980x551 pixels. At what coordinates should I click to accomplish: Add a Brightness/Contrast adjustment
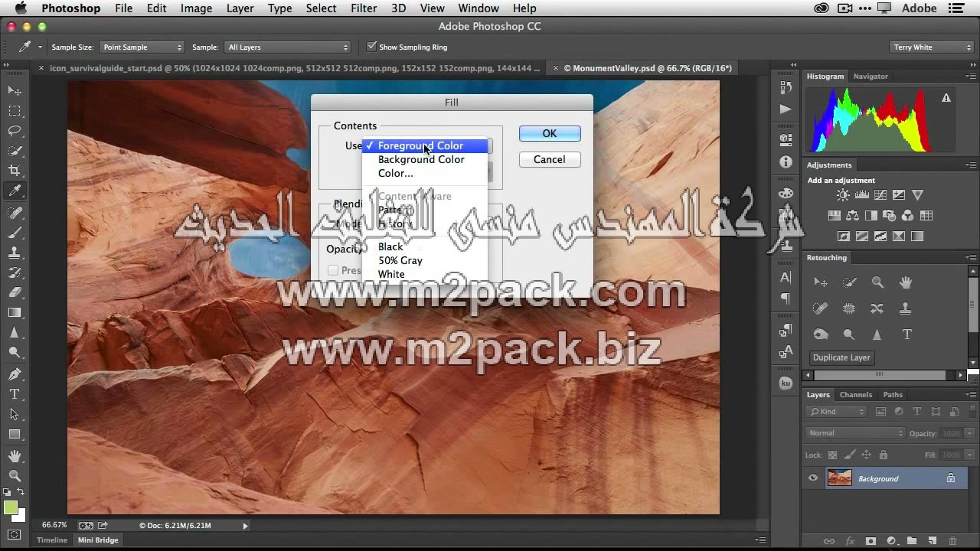tap(844, 195)
